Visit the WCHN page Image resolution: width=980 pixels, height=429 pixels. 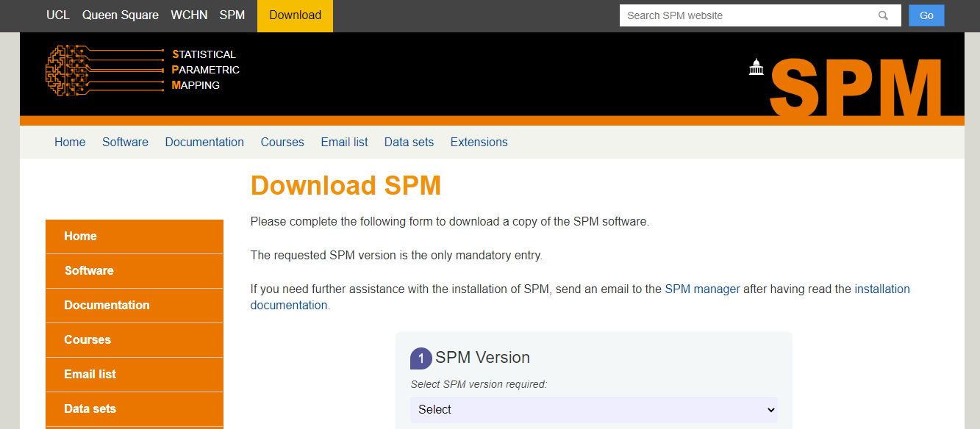(x=189, y=15)
